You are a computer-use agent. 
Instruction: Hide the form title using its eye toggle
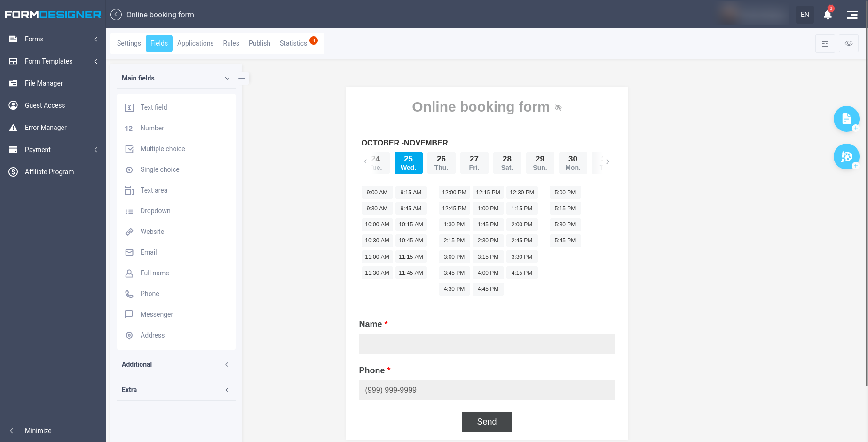coord(559,108)
